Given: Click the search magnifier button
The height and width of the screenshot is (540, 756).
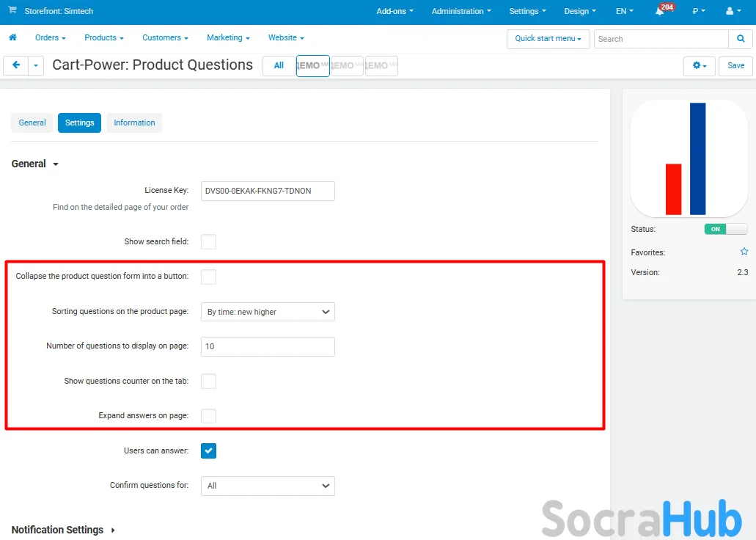Looking at the screenshot, I should point(741,39).
